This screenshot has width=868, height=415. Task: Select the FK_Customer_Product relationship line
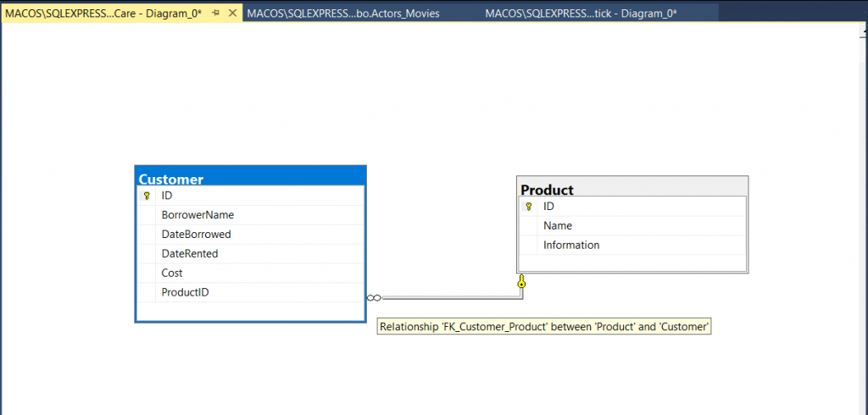(x=449, y=297)
